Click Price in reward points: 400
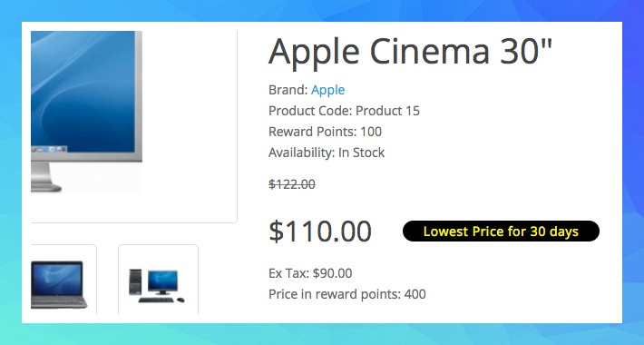This screenshot has width=644, height=345. pos(347,294)
